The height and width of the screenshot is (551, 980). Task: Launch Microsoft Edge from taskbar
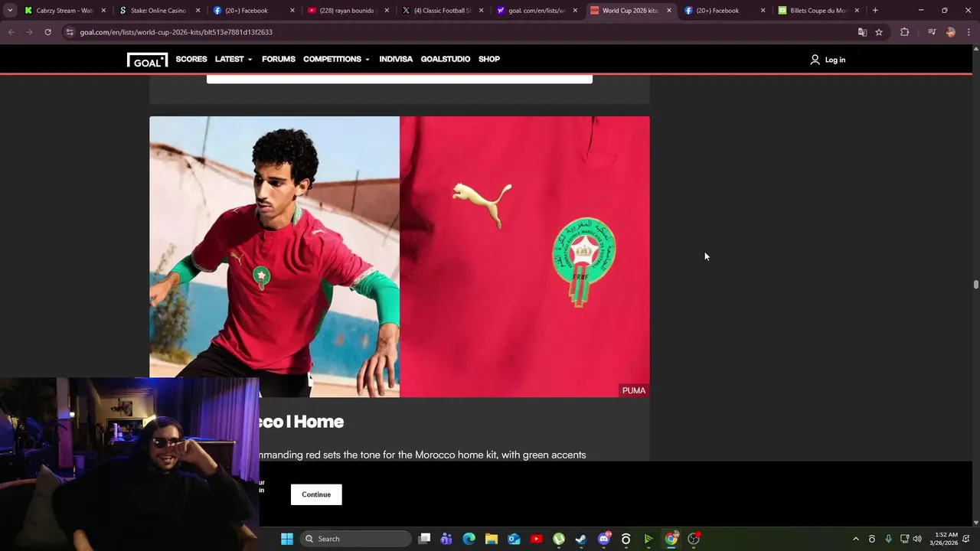(x=469, y=539)
